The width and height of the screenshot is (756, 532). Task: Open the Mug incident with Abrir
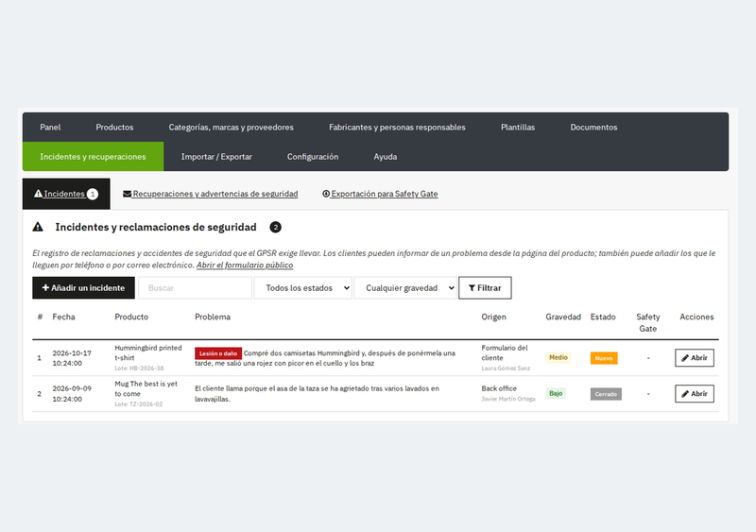coord(695,394)
